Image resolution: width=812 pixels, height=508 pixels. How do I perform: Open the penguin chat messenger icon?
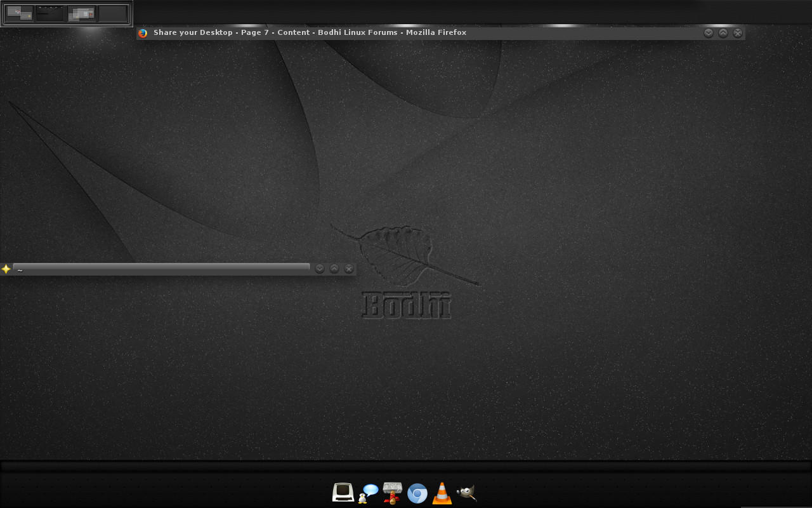point(368,493)
